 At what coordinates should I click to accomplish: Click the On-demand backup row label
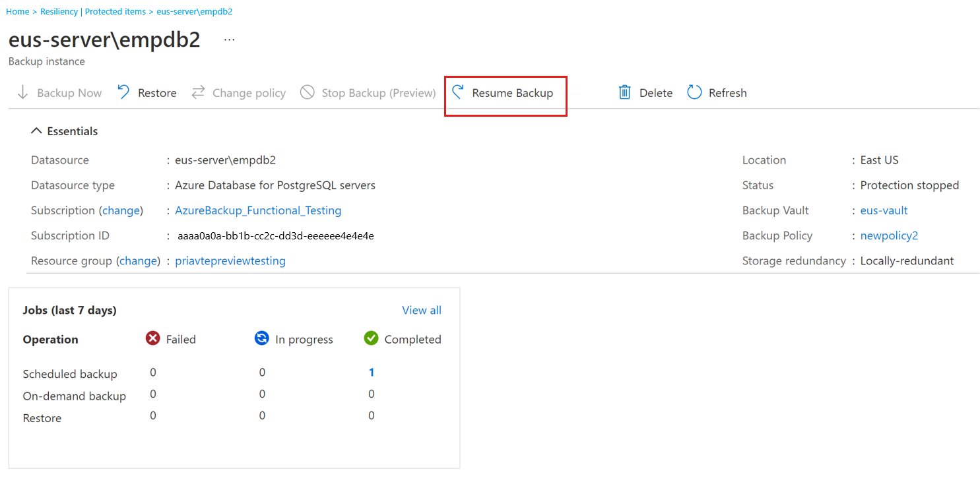point(75,396)
